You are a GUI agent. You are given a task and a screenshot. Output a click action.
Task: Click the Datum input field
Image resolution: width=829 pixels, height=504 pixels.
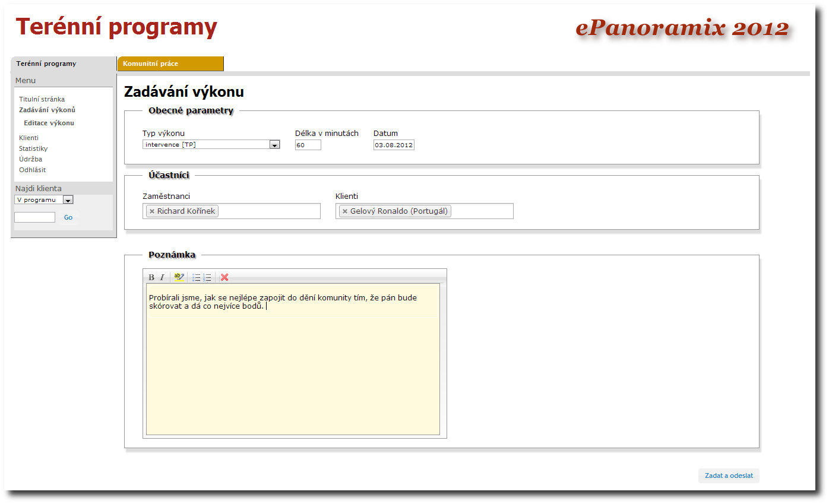point(394,145)
